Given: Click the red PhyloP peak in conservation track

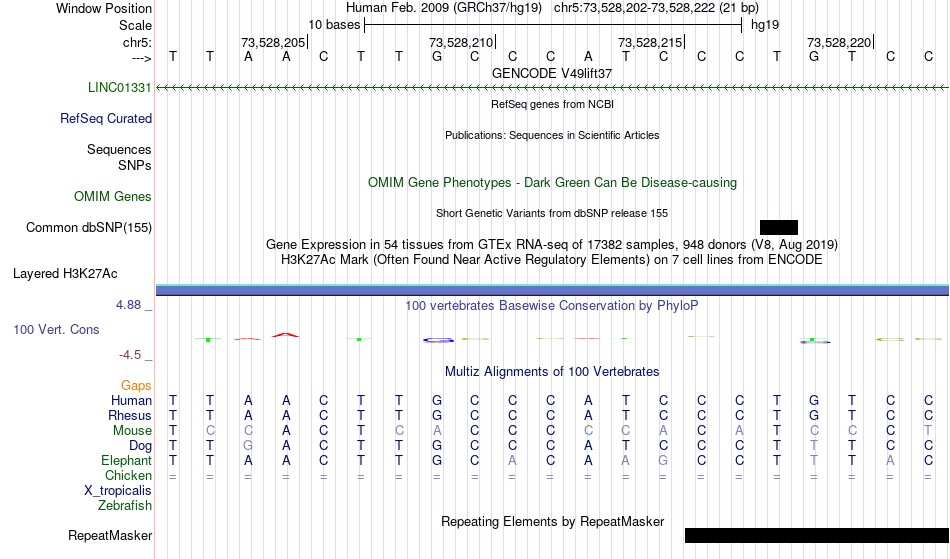Looking at the screenshot, I should tap(285, 335).
